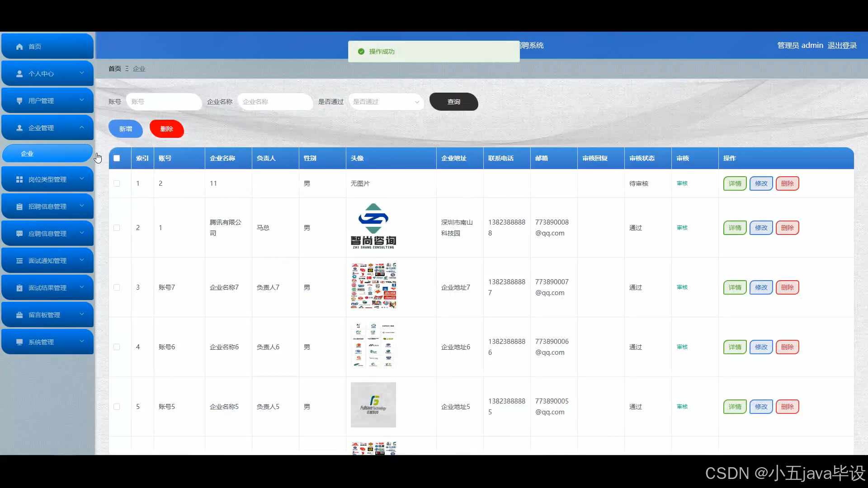Image resolution: width=868 pixels, height=488 pixels.
Task: Open the 面试结果管理 menu
Action: click(x=47, y=288)
